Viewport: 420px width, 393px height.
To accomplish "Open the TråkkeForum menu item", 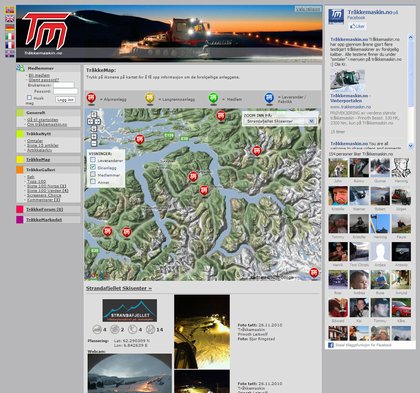I will click(44, 209).
